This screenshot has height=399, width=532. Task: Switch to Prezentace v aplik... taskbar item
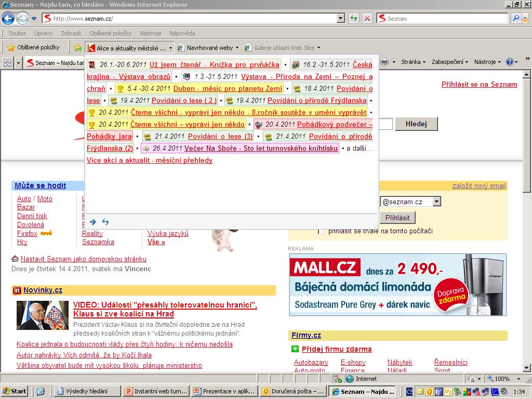tap(224, 391)
